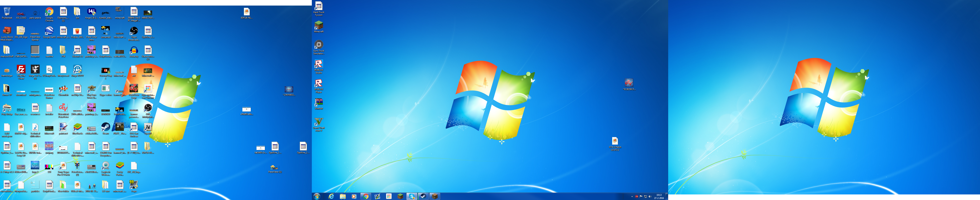The image size is (980, 200).
Task: Click the Sony Vegas Pro 12 Patch icon
Action: click(x=63, y=169)
